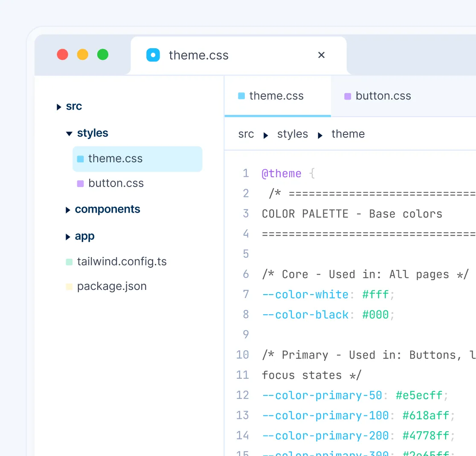Viewport: 476px width, 456px height.
Task: Click the #618aff color value
Action: (426, 415)
